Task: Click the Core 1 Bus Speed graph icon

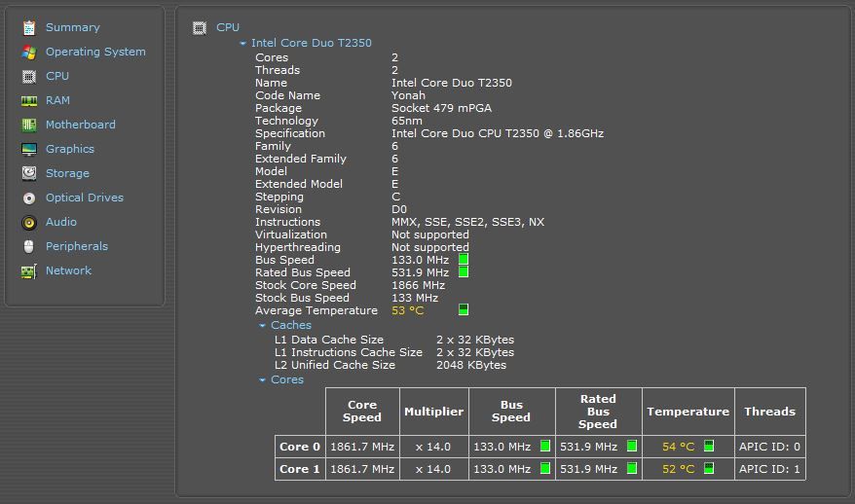Action: point(544,468)
